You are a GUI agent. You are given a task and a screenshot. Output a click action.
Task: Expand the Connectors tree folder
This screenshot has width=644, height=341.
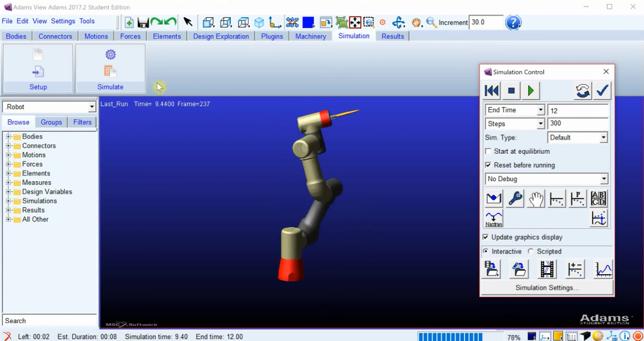coord(8,145)
